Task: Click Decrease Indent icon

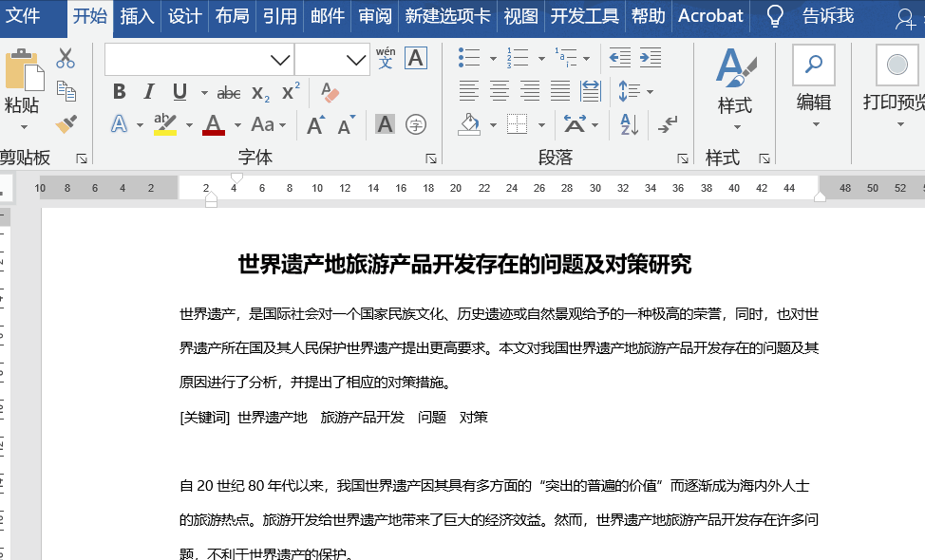Action: [x=620, y=58]
